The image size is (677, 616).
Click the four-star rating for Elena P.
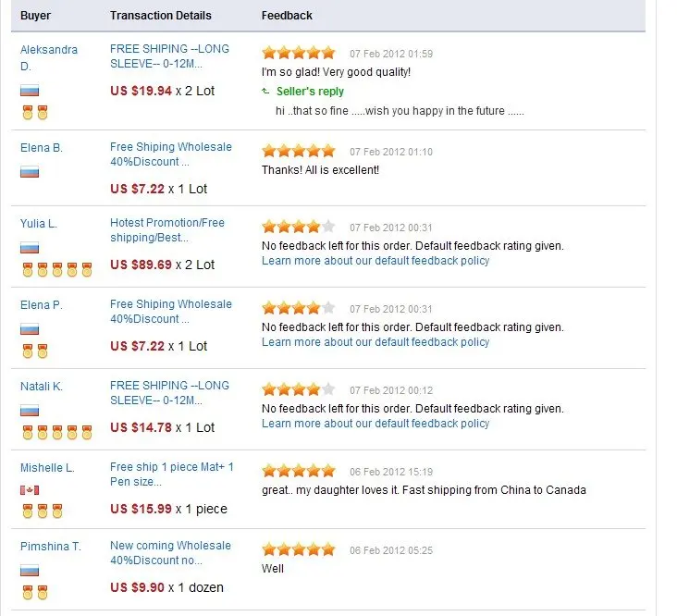point(299,308)
